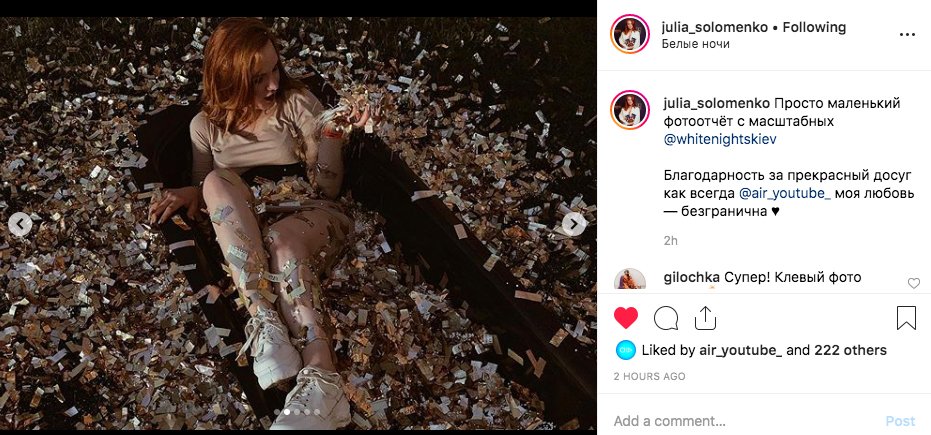Screen dimensions: 931x435
Task: Click the Following button to unfollow
Action: pyautogui.click(x=814, y=27)
